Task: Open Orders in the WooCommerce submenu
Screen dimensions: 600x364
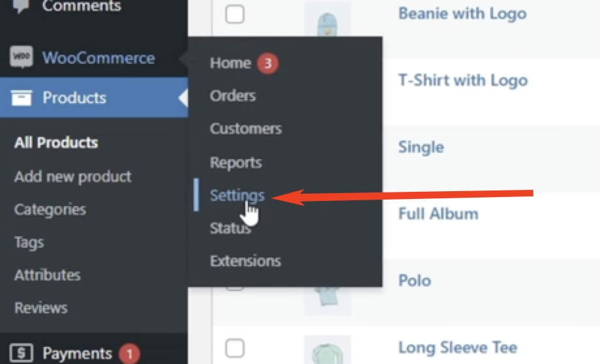Action: pos(233,96)
